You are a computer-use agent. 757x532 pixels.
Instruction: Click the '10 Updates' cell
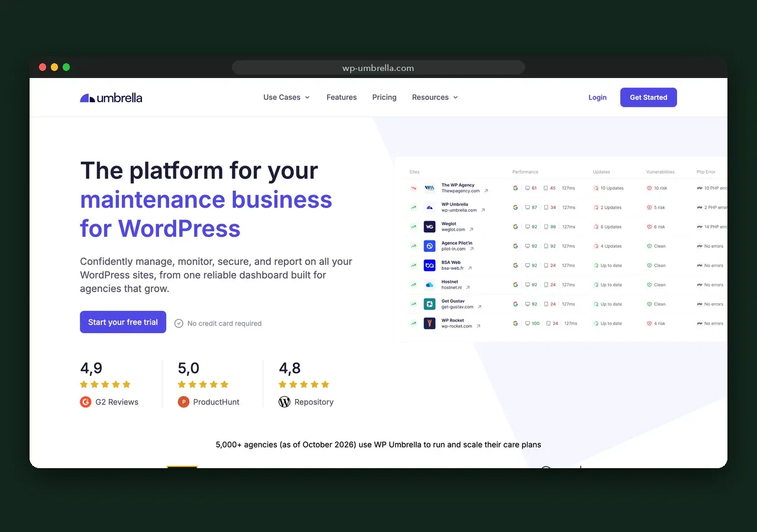coord(609,188)
